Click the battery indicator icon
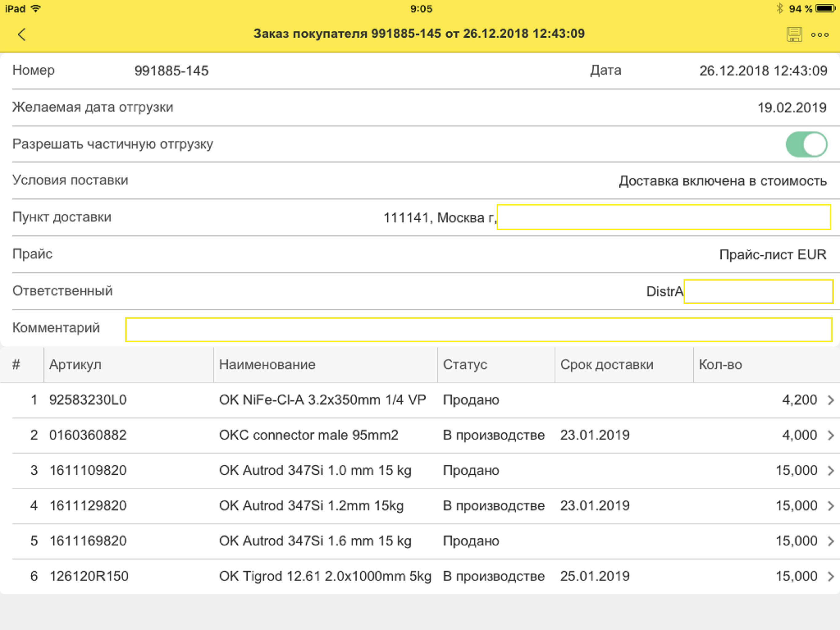 point(826,8)
